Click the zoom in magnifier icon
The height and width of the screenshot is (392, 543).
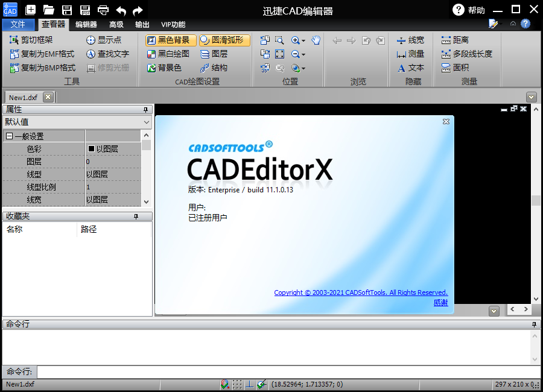point(296,40)
